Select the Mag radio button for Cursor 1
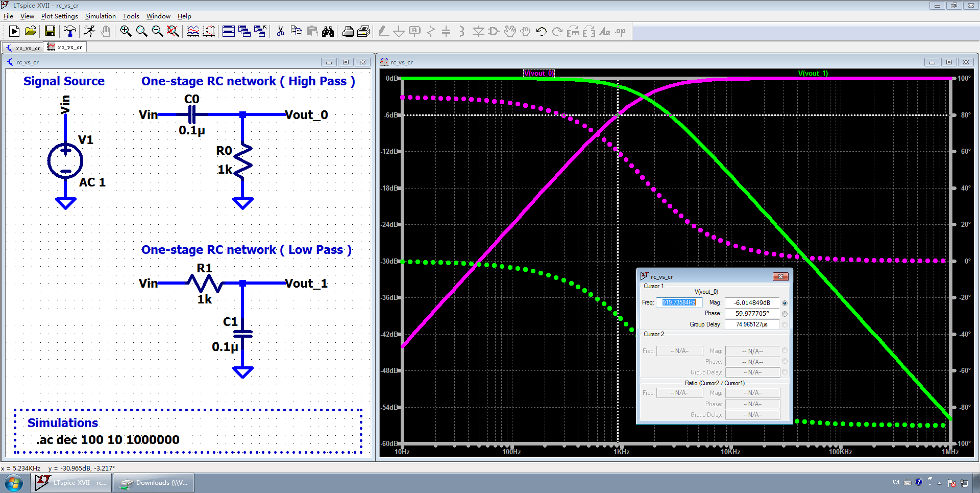 tap(785, 303)
